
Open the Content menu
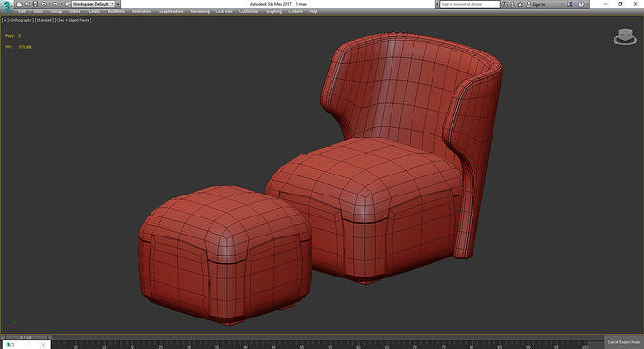point(295,12)
